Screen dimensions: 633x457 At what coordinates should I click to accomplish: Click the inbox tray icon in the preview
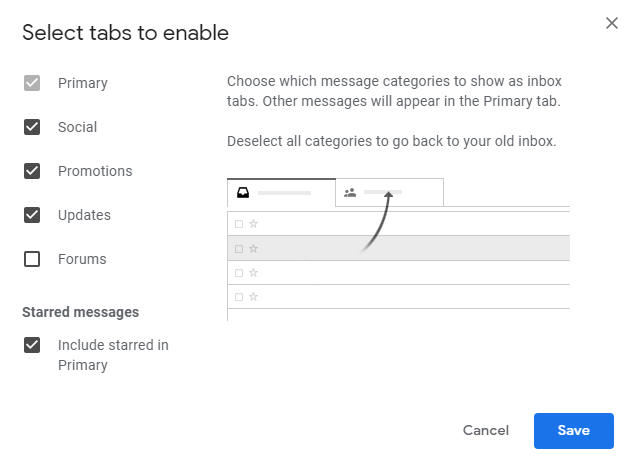pyautogui.click(x=242, y=192)
